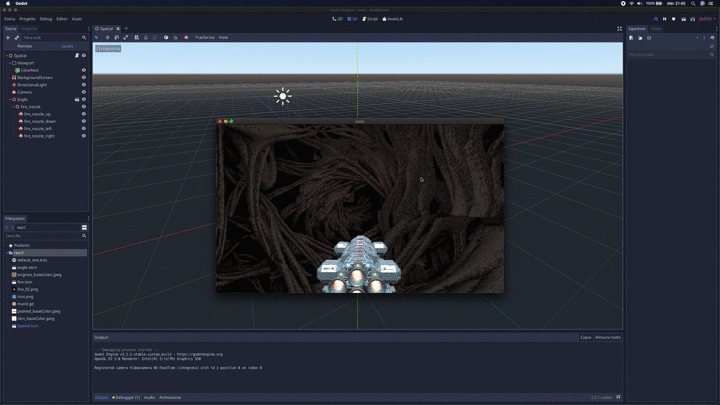Toggle FileSystem split view mode icon
Screen dimensions: 720x405
(x=84, y=227)
